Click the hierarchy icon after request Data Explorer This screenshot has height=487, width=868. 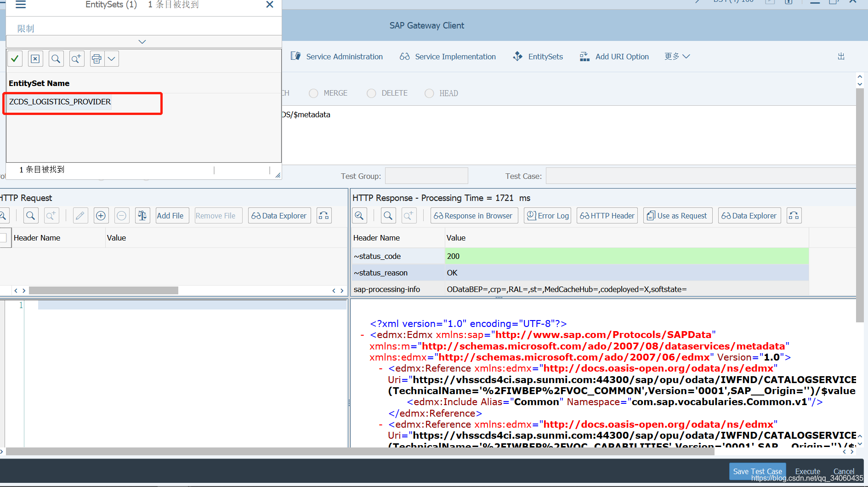click(324, 216)
